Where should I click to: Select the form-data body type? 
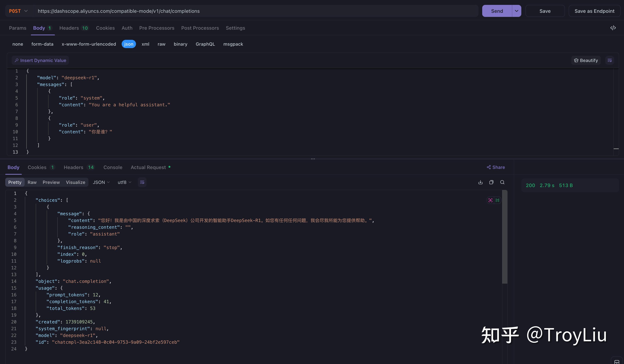42,44
